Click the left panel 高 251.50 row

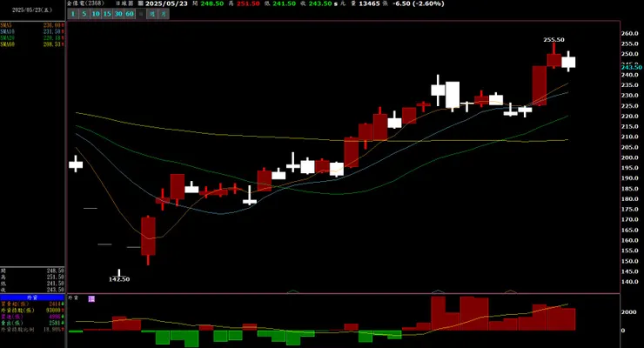(32, 277)
